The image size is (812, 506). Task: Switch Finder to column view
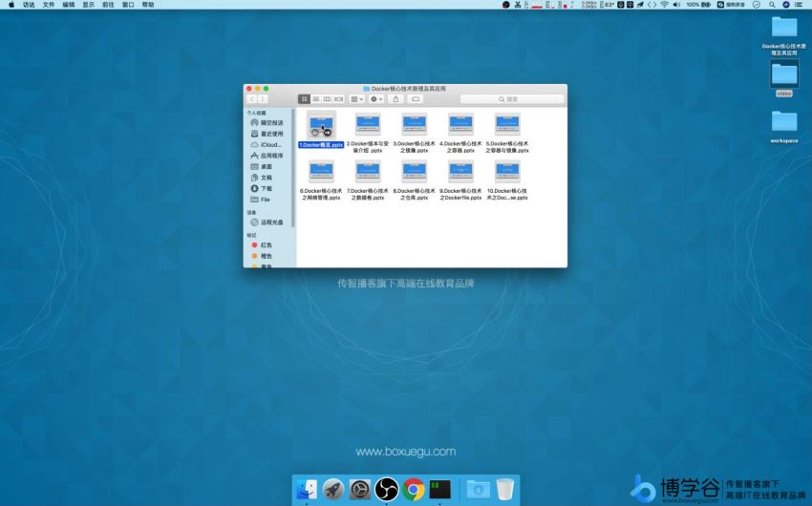[x=327, y=99]
